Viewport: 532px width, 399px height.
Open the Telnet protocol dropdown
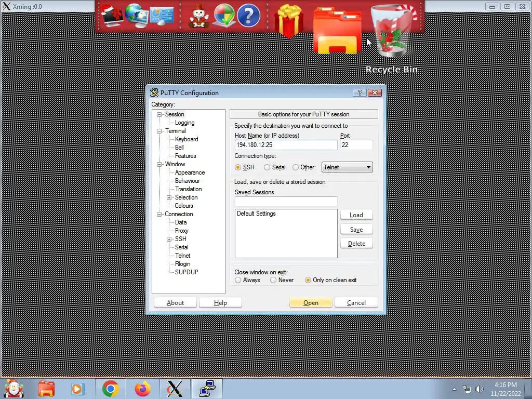(347, 167)
